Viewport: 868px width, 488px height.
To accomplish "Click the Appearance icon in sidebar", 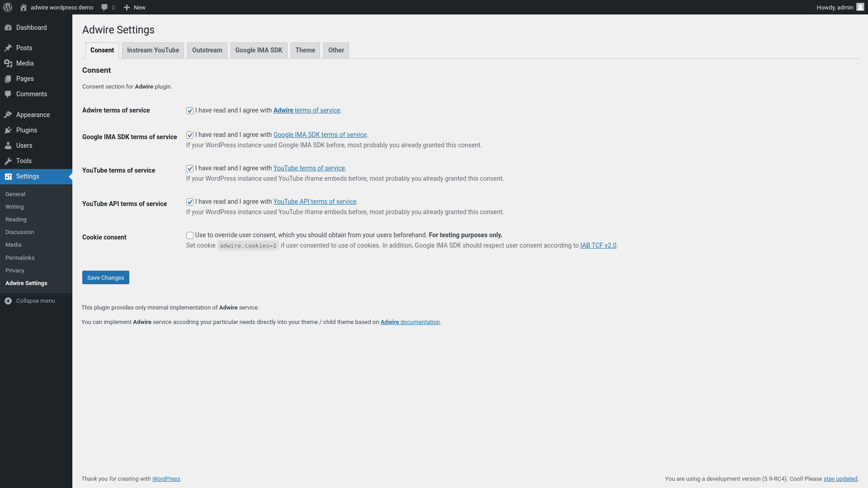I will [x=8, y=114].
